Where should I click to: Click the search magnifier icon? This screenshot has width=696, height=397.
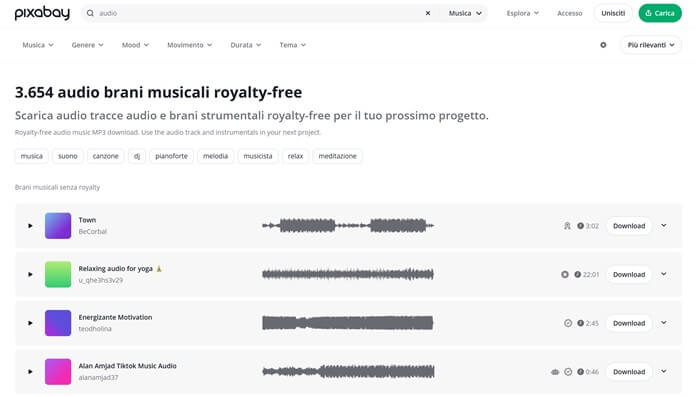[x=90, y=13]
